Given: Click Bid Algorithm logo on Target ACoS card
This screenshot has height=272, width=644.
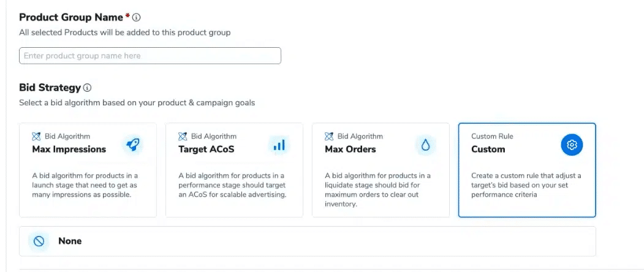Looking at the screenshot, I should (x=183, y=136).
